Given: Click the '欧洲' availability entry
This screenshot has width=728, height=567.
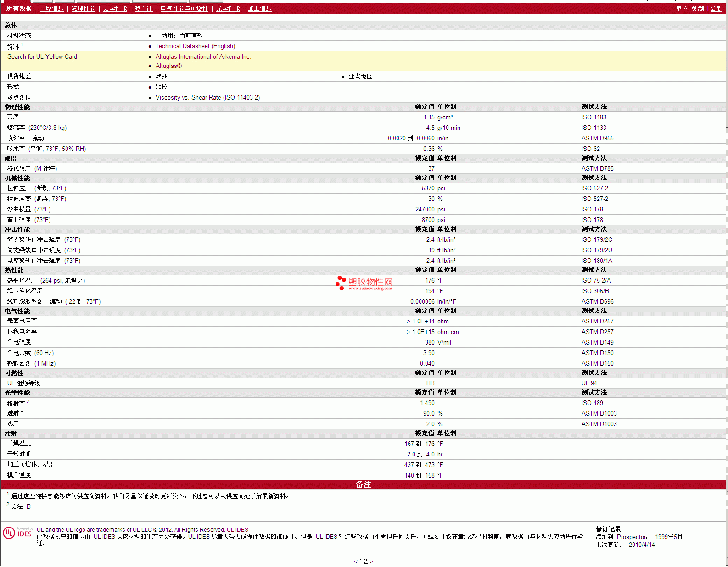Looking at the screenshot, I should click(161, 76).
